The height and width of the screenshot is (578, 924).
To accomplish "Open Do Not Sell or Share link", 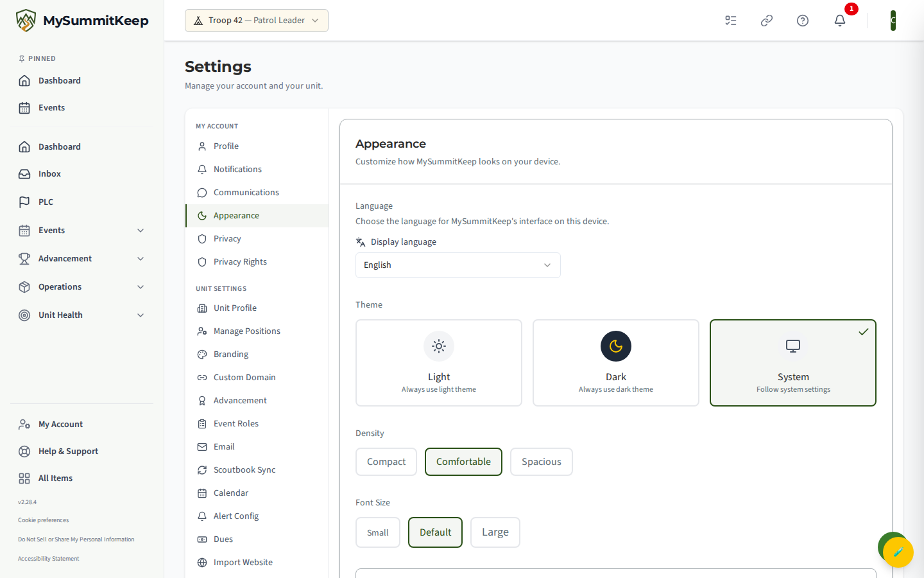I will click(x=76, y=539).
